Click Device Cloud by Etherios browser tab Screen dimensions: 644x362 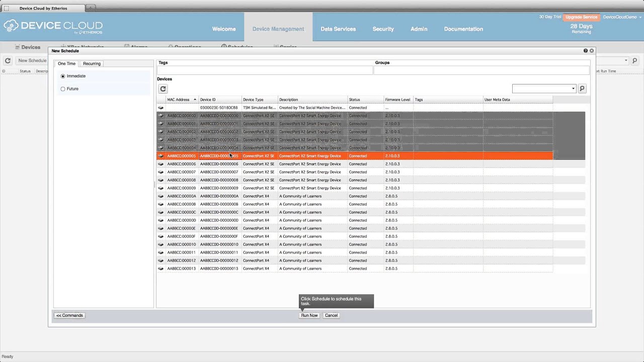click(x=43, y=8)
